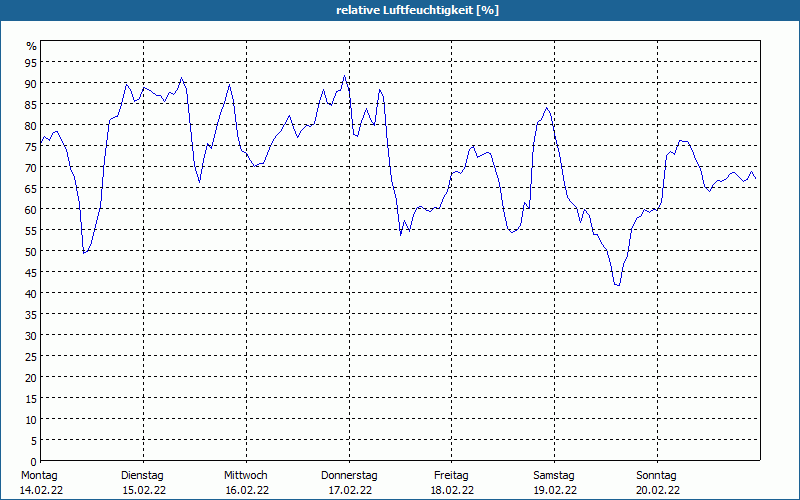Click the date label 18.02.22

pos(452,491)
